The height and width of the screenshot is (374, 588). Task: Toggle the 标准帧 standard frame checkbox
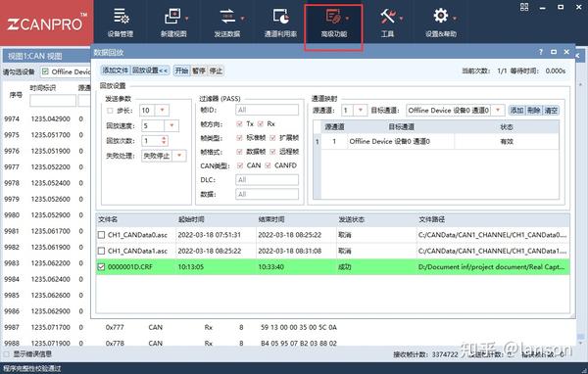240,138
